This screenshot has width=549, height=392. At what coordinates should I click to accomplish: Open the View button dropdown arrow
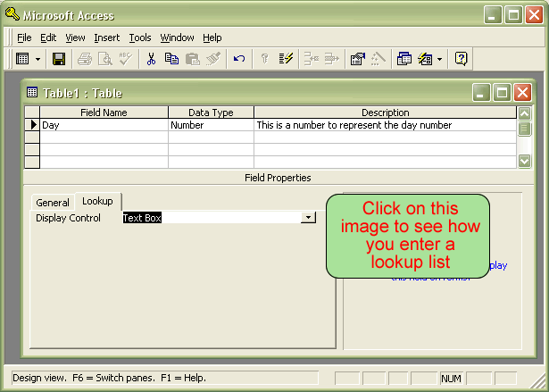tap(37, 59)
